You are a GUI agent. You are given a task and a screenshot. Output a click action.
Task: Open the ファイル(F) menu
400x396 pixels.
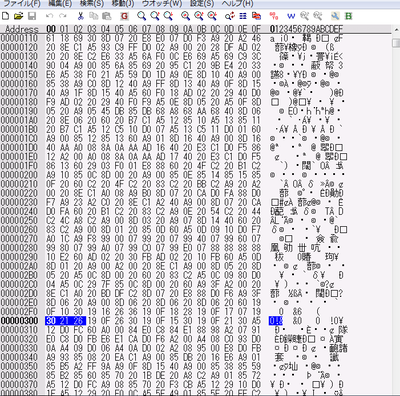22,4
